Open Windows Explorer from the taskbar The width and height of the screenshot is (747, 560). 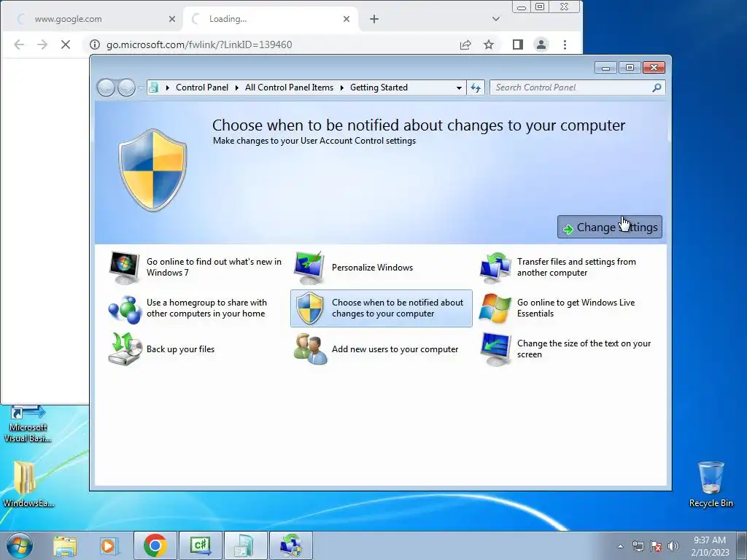tap(65, 546)
